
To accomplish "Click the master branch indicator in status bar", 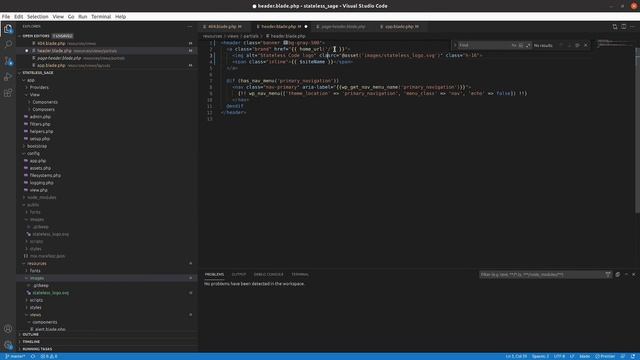I will (x=15, y=356).
